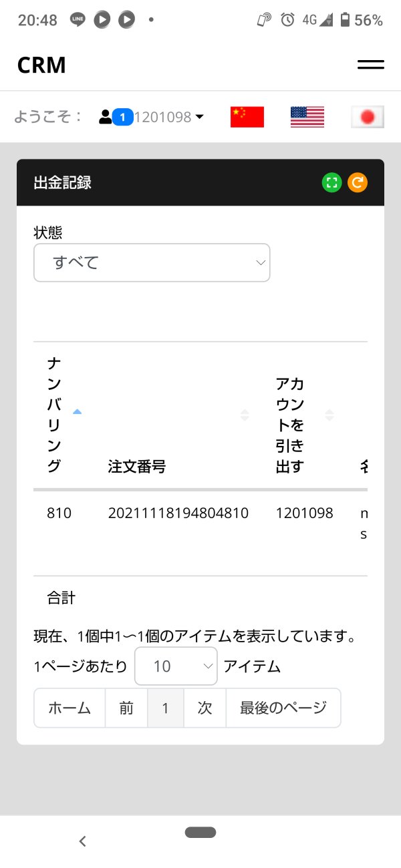The image size is (401, 868).
Task: Tap the Android home pill
Action: coord(200,832)
